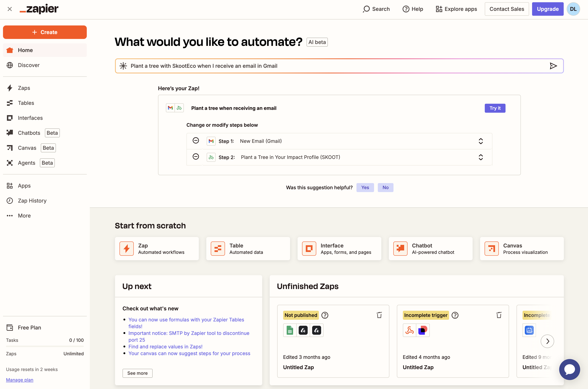Click the Manage plan link
588x389 pixels.
[20, 380]
